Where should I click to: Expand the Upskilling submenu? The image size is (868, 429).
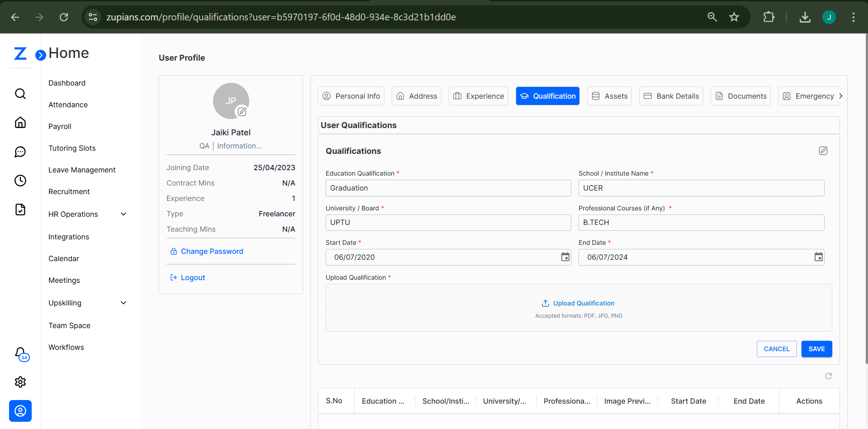tap(123, 303)
